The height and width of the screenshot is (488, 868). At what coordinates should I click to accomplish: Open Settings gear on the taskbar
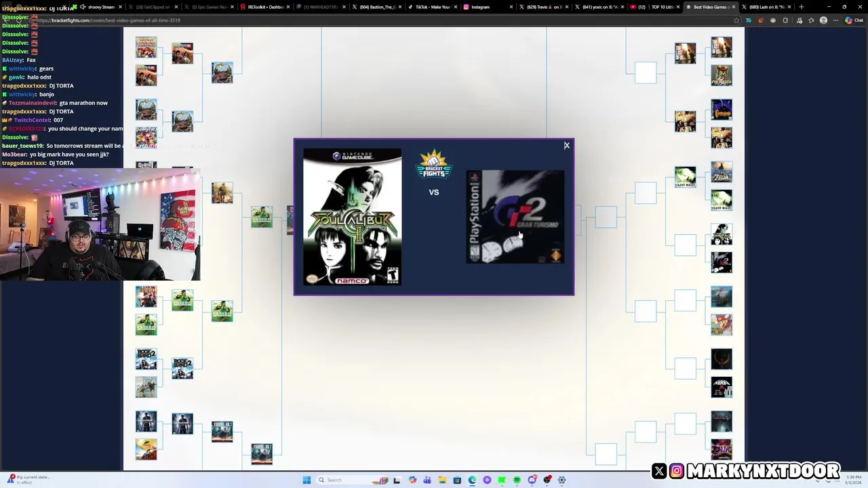coord(562,480)
